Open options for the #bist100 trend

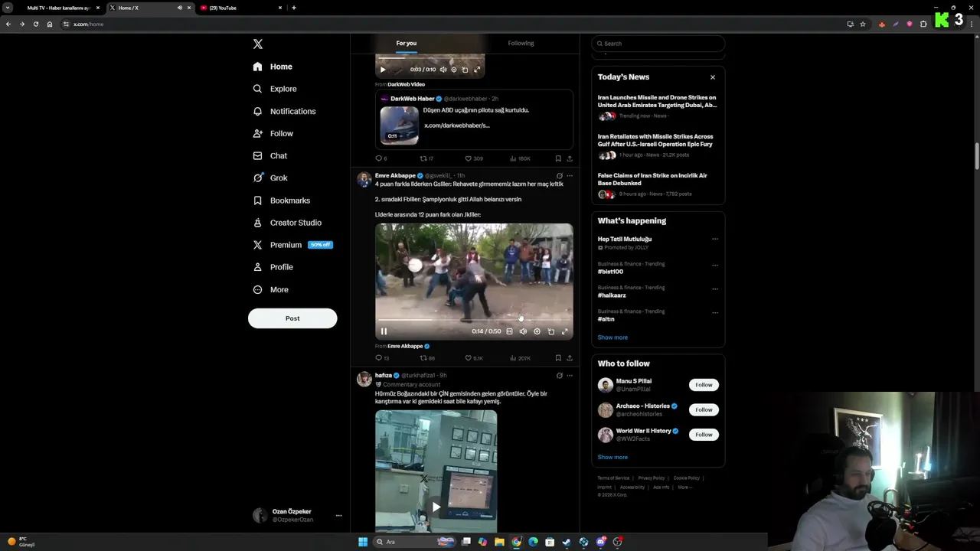pos(715,265)
